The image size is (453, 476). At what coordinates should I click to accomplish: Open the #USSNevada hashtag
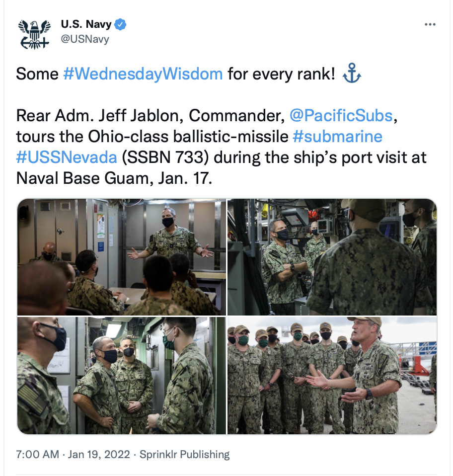point(67,157)
